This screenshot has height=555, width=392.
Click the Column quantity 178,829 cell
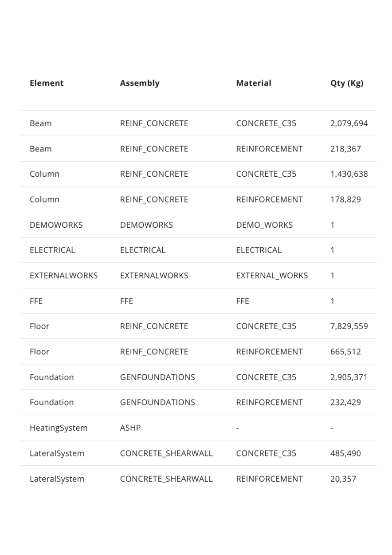(345, 199)
